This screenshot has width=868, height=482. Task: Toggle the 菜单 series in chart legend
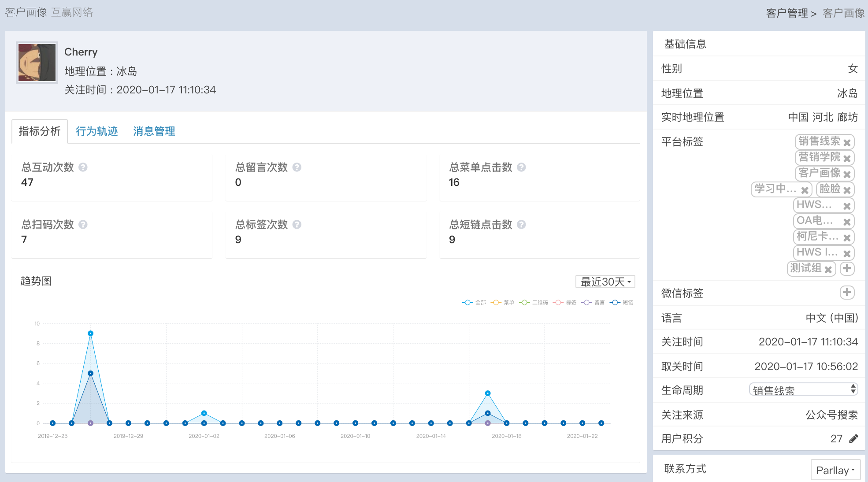pos(502,302)
